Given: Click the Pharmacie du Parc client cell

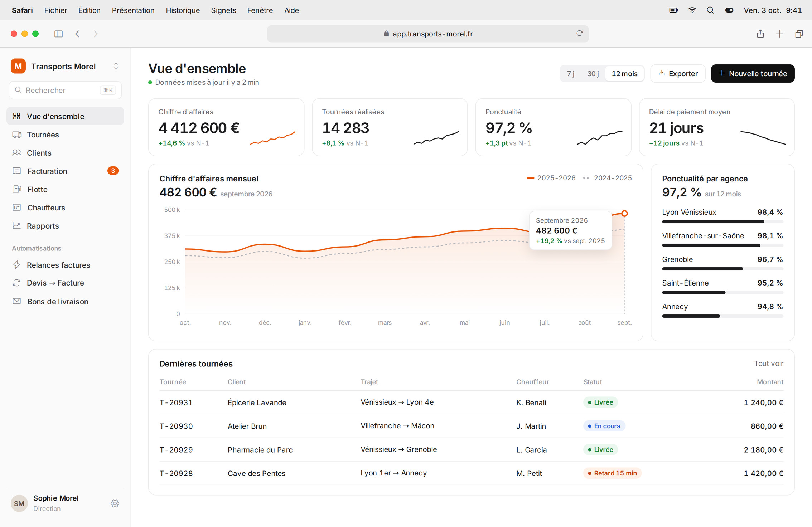Looking at the screenshot, I should pos(260,450).
